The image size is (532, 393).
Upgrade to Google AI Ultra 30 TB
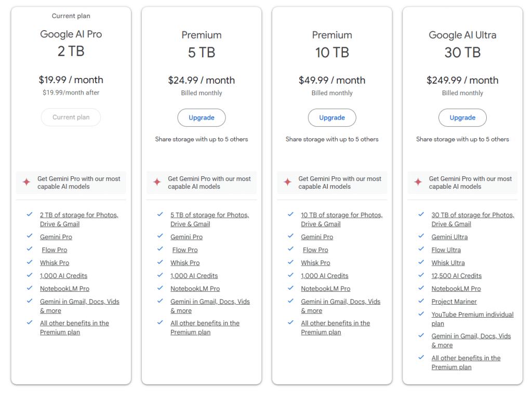pyautogui.click(x=462, y=117)
